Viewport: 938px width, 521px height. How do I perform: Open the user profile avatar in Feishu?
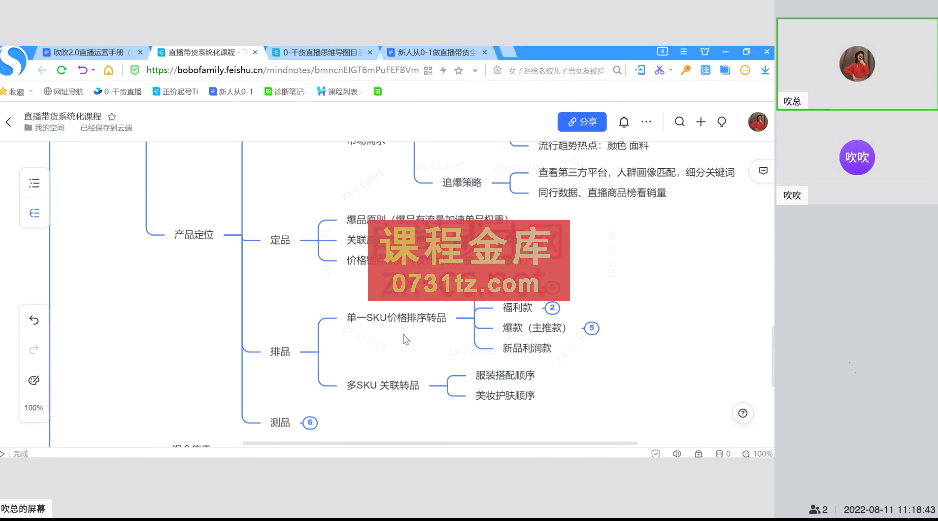tap(758, 122)
